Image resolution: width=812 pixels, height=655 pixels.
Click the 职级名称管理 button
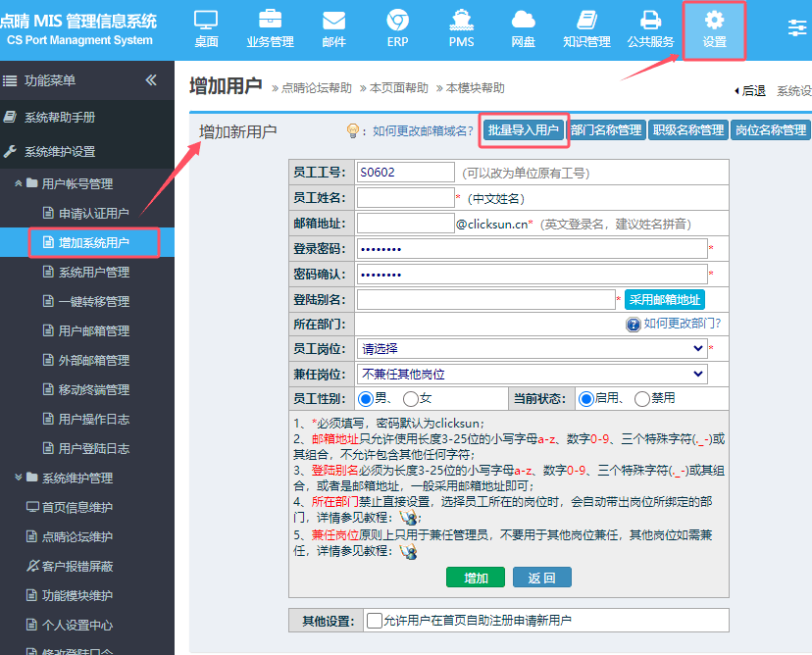pyautogui.click(x=688, y=130)
